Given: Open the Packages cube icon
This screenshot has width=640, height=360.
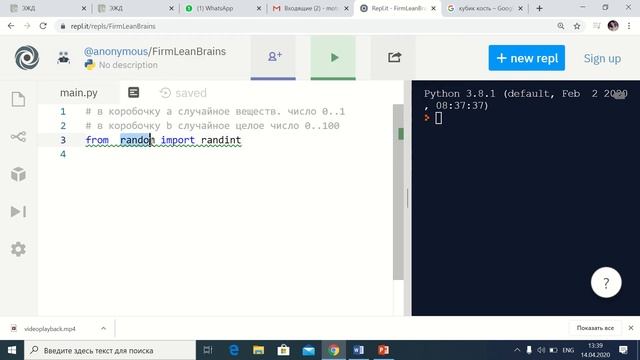Looking at the screenshot, I should (18, 174).
